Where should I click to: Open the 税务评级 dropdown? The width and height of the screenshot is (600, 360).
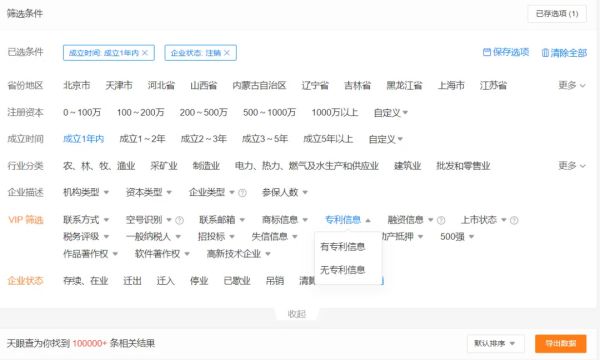pyautogui.click(x=86, y=237)
